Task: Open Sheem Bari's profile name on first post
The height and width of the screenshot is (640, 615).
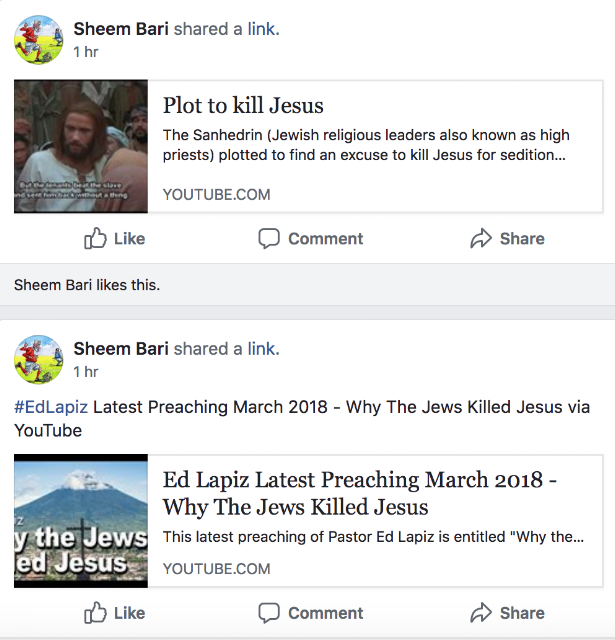Action: point(121,29)
